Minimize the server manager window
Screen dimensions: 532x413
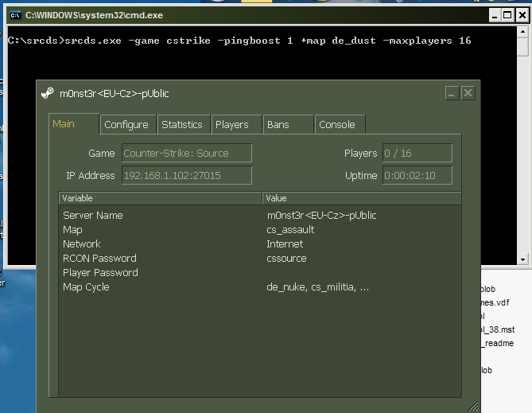pos(451,93)
